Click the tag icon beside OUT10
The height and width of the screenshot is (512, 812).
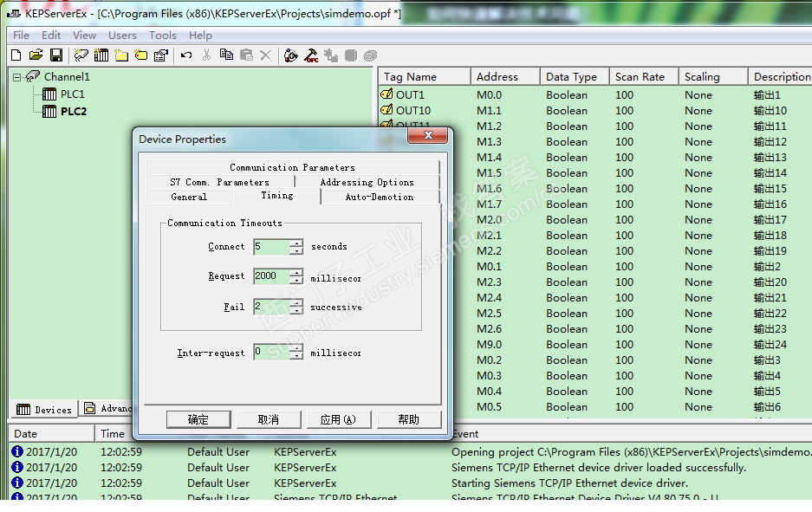[387, 110]
